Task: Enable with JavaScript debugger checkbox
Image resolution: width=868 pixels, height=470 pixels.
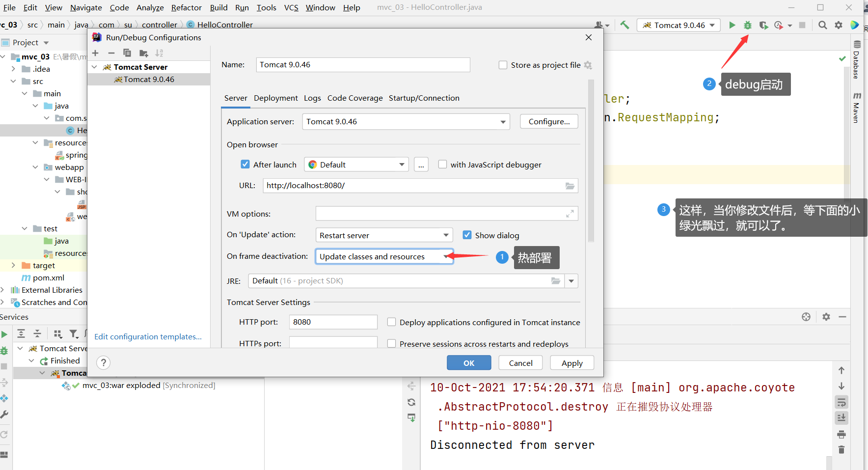Action: pyautogui.click(x=442, y=165)
